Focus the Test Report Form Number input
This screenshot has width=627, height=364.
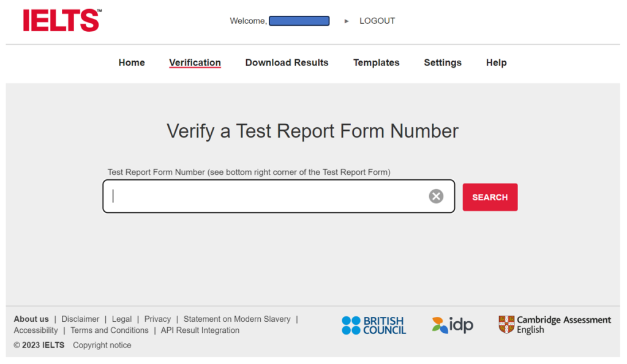(269, 196)
